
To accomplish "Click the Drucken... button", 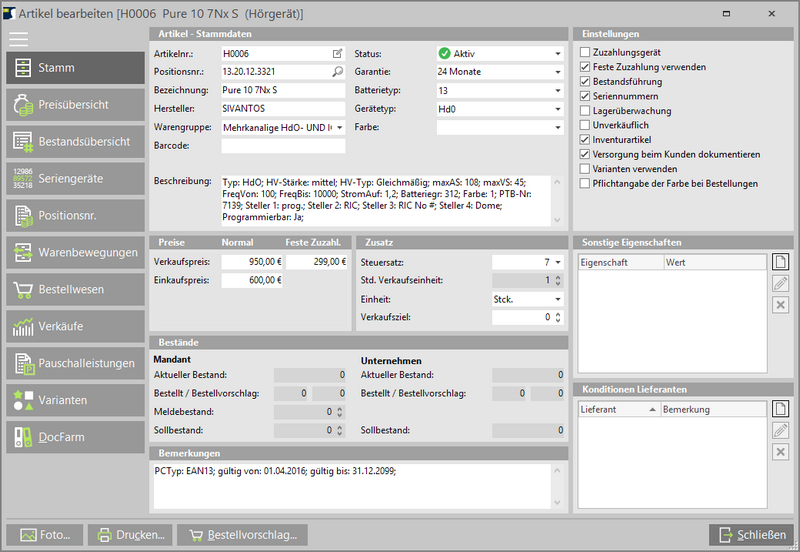I will [x=130, y=535].
